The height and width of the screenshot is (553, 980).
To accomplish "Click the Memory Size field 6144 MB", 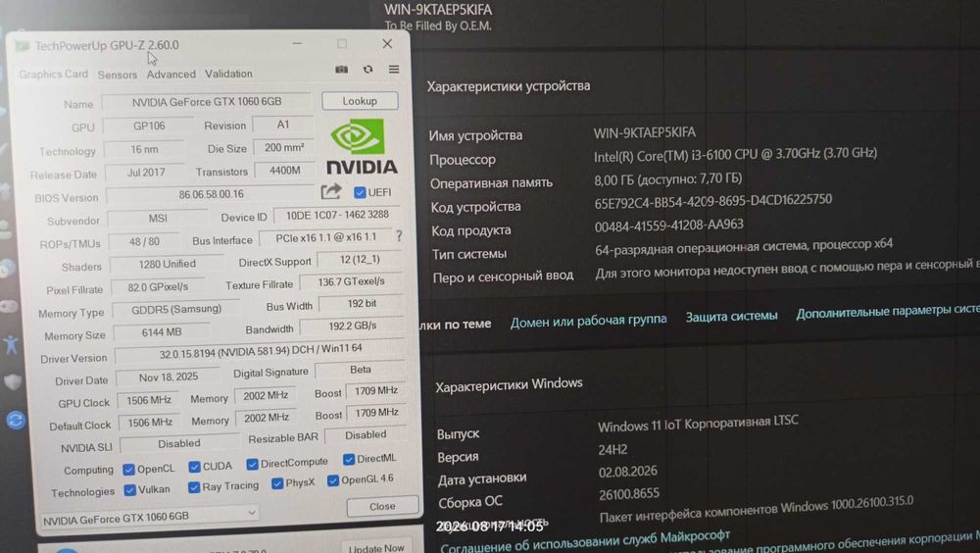I will tap(162, 332).
